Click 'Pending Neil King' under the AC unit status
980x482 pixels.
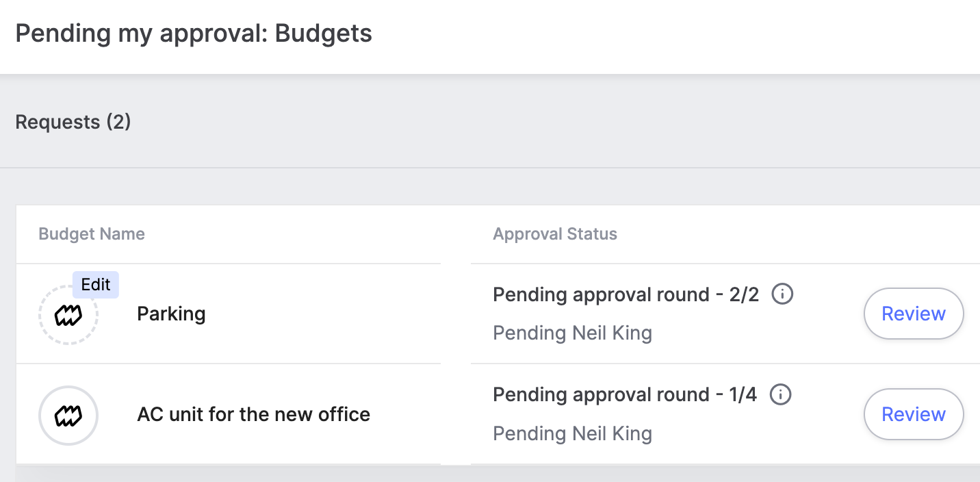click(x=572, y=433)
